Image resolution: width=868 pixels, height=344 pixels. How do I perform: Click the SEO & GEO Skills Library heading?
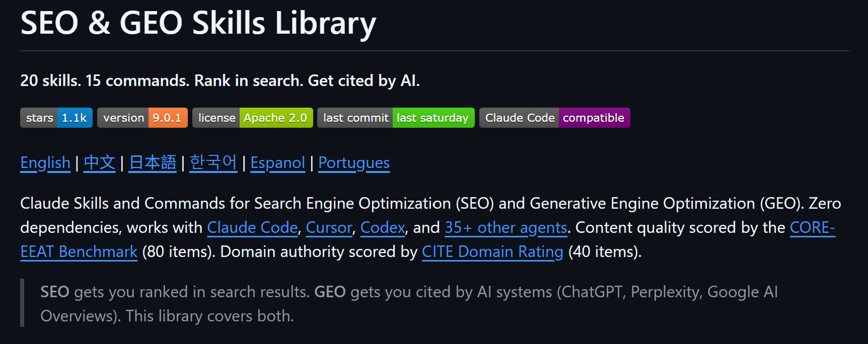point(198,23)
